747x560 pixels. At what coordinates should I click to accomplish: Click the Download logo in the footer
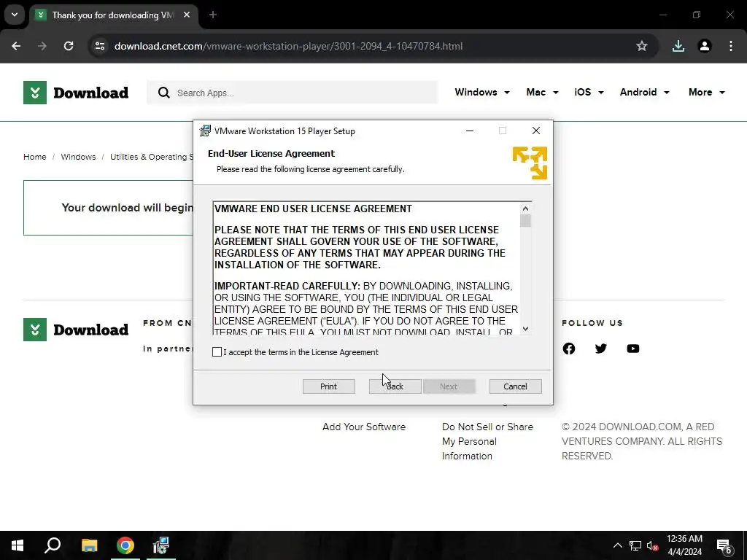[x=76, y=330]
